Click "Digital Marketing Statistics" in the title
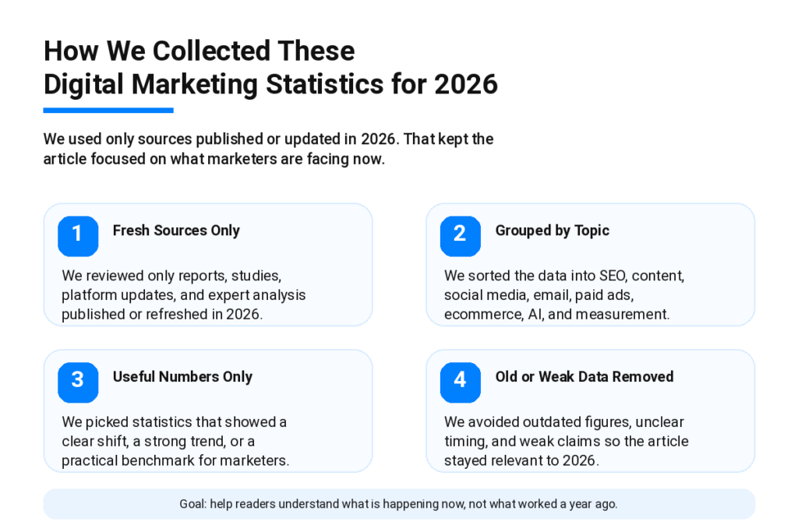 tap(214, 84)
